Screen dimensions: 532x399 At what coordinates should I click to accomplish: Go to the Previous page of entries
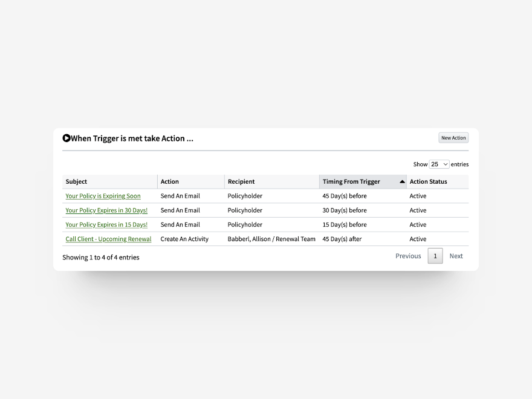(x=408, y=256)
